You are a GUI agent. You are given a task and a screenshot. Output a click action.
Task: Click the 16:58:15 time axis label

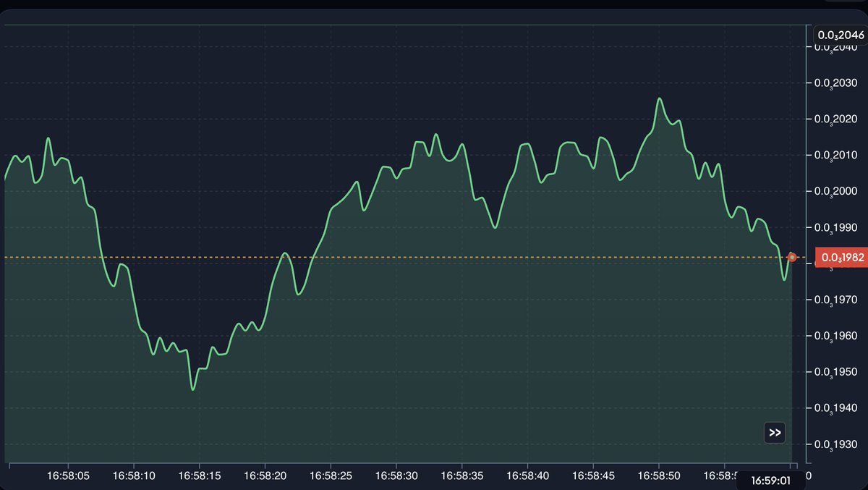[199, 476]
